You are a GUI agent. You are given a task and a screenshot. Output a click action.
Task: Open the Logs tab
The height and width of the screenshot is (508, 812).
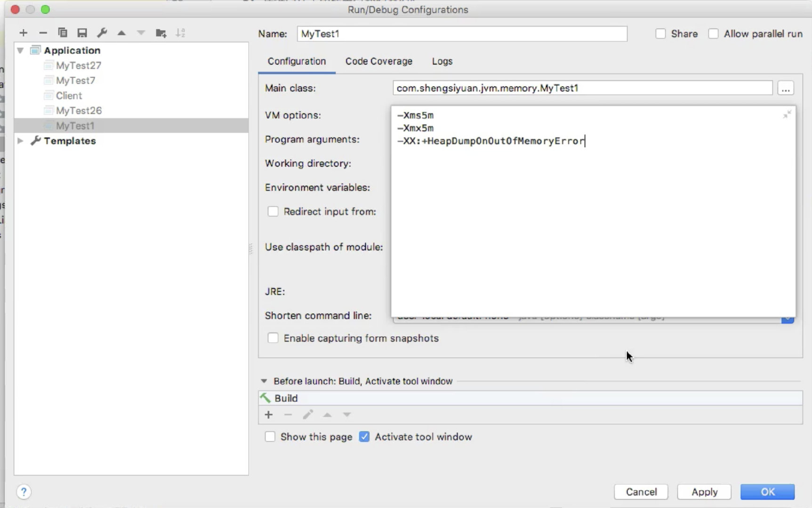[x=442, y=61]
